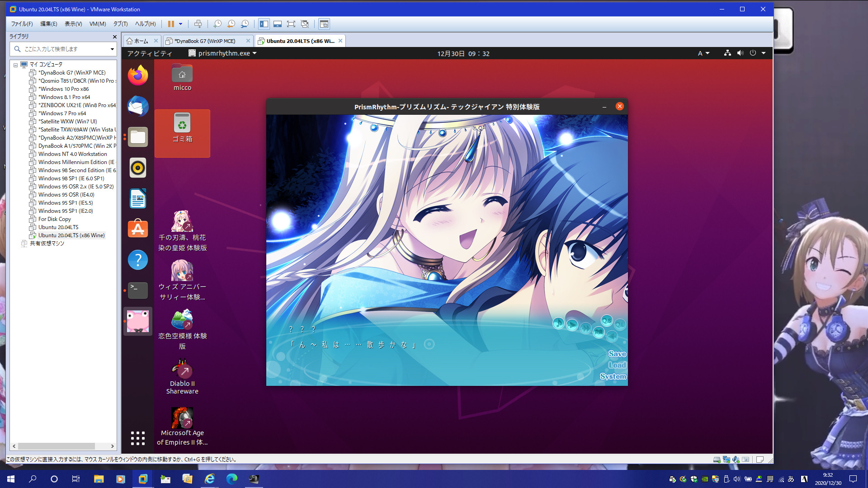Open the タブ(T) menu
868x488 pixels.
click(x=120, y=24)
